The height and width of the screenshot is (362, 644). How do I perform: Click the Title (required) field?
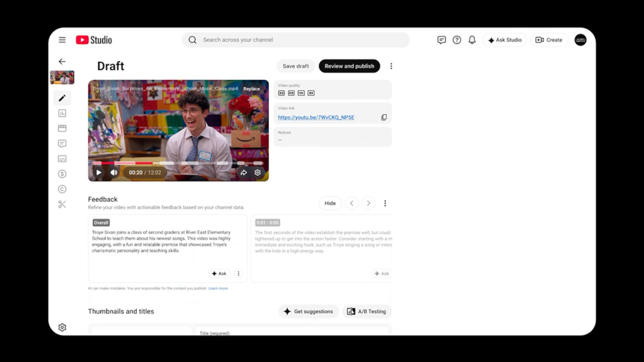pyautogui.click(x=292, y=331)
